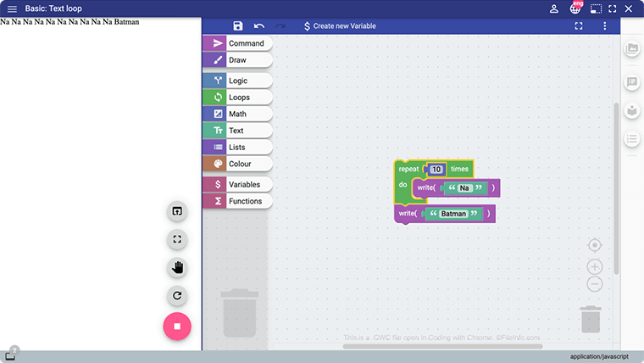
Task: Center workspace with crosshair icon
Action: click(x=595, y=245)
